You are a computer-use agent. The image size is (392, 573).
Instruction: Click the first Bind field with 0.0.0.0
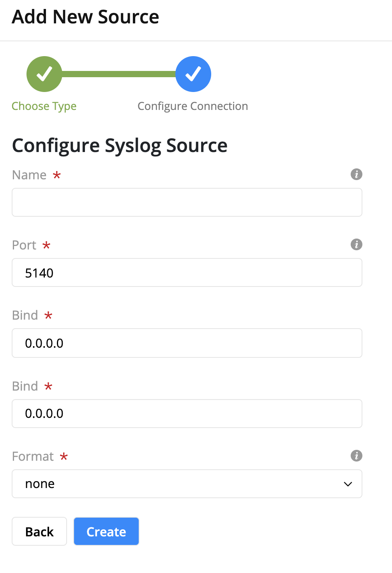click(187, 343)
